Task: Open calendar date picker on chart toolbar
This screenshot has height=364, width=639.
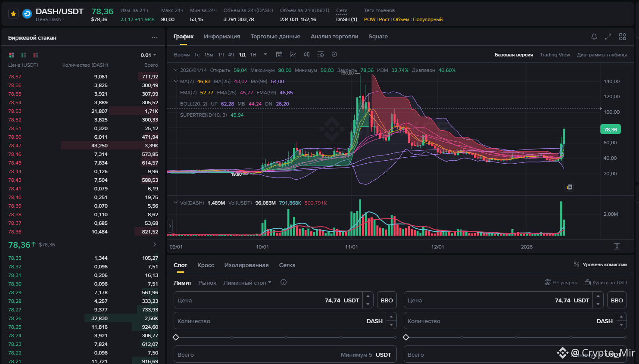Action: (x=279, y=54)
